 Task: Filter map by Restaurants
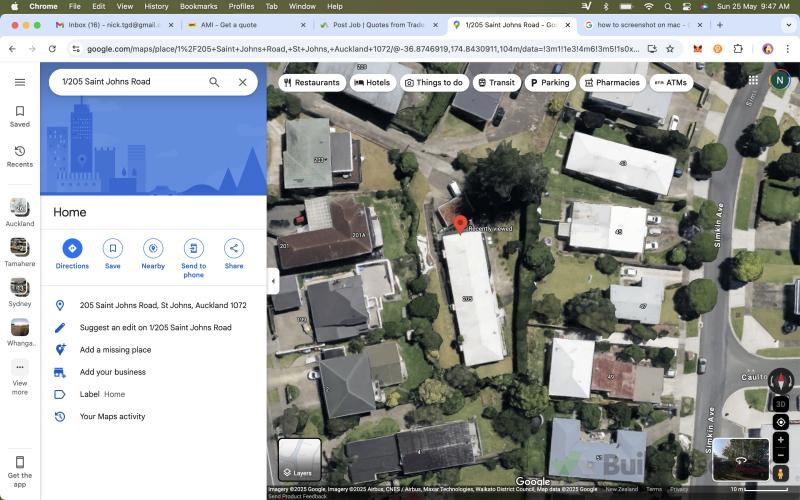(x=312, y=83)
